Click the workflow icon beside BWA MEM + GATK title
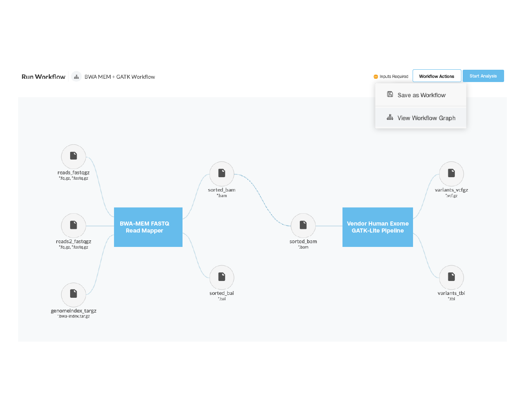This screenshot has height=420, width=525. pos(76,77)
